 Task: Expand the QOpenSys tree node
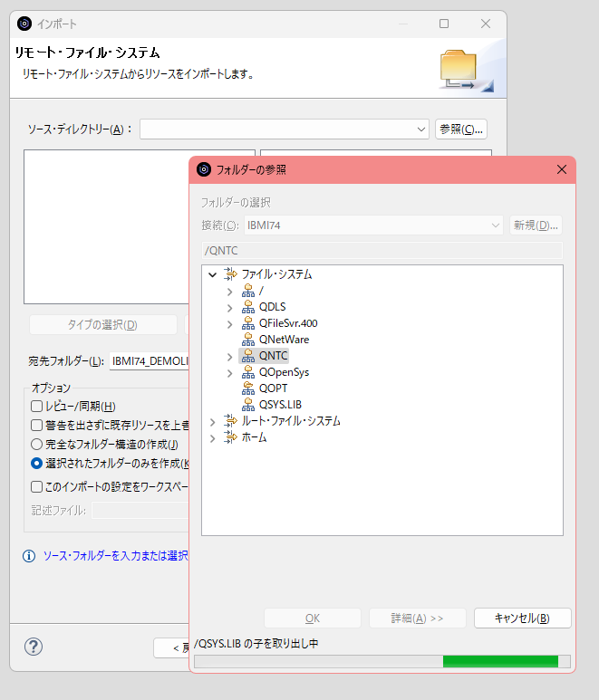[x=229, y=373]
